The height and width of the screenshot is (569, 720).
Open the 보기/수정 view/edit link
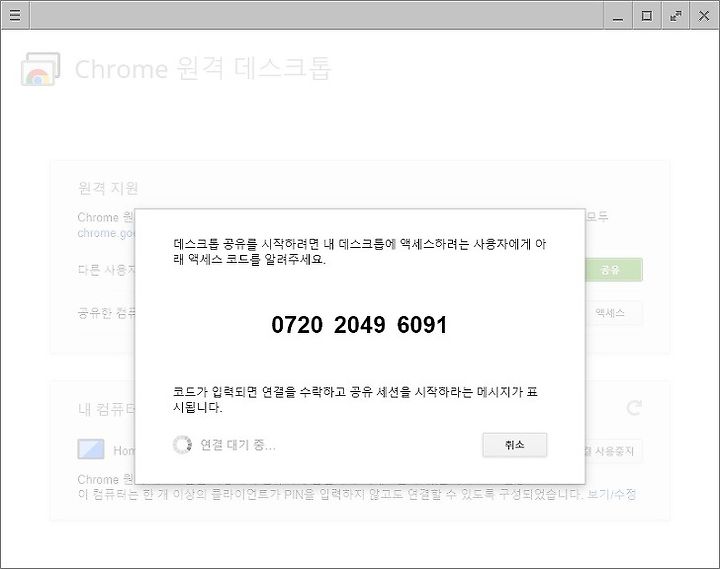[612, 494]
